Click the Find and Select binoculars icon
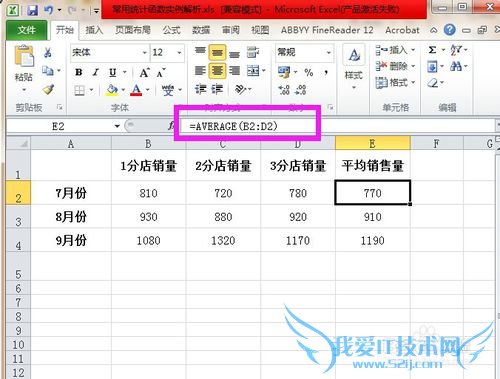Viewport: 500px width, 379px height. tap(456, 66)
